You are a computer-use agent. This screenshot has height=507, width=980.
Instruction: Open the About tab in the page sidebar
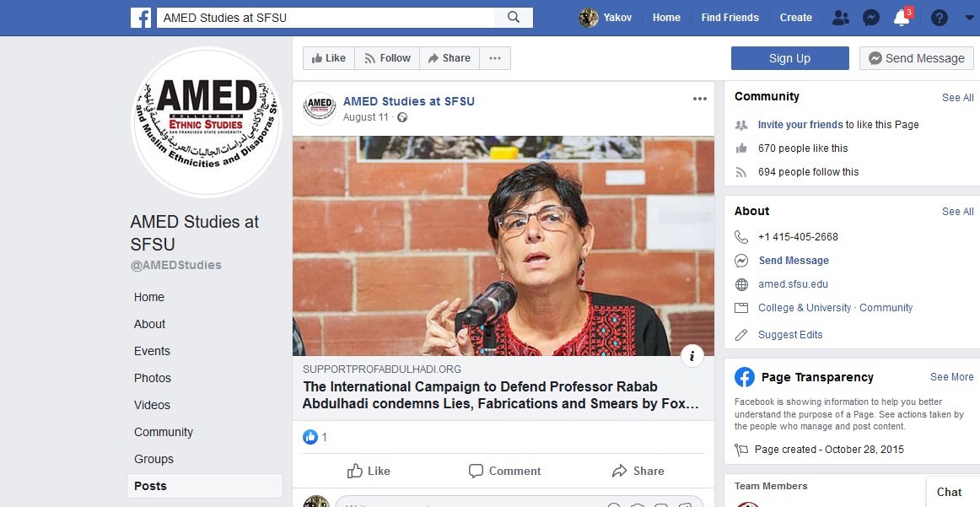click(x=149, y=324)
